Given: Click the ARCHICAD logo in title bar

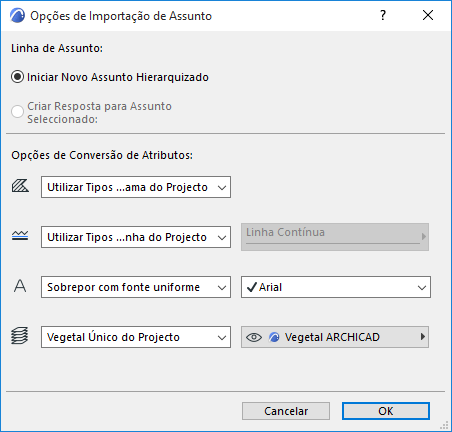Looking at the screenshot, I should (17, 15).
